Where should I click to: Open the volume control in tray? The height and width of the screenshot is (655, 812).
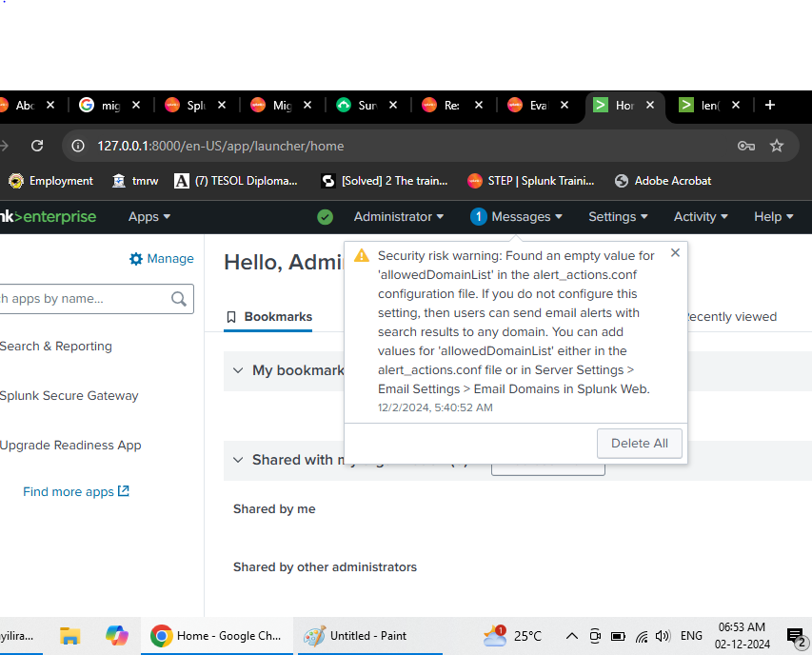point(663,636)
